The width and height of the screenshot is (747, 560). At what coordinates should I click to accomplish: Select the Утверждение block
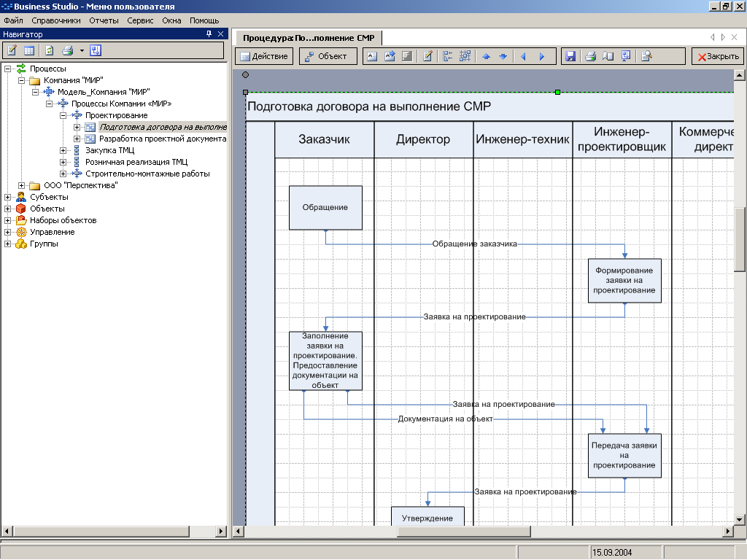427,517
